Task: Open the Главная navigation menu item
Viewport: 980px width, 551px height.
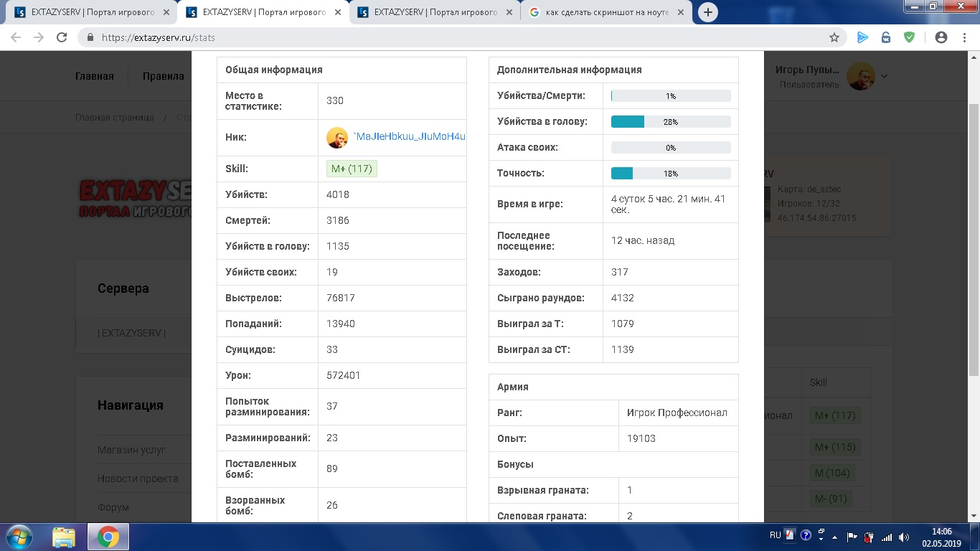Action: click(x=95, y=76)
